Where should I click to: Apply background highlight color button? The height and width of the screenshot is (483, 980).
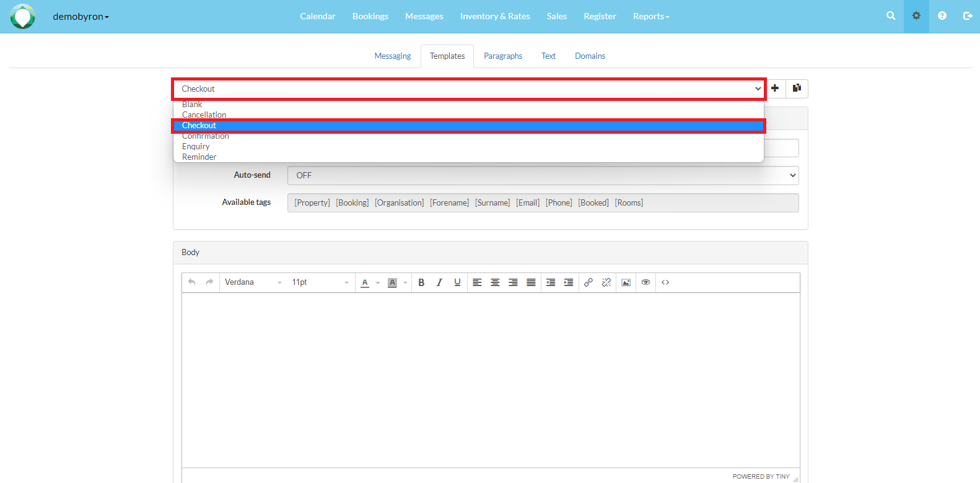click(x=392, y=282)
